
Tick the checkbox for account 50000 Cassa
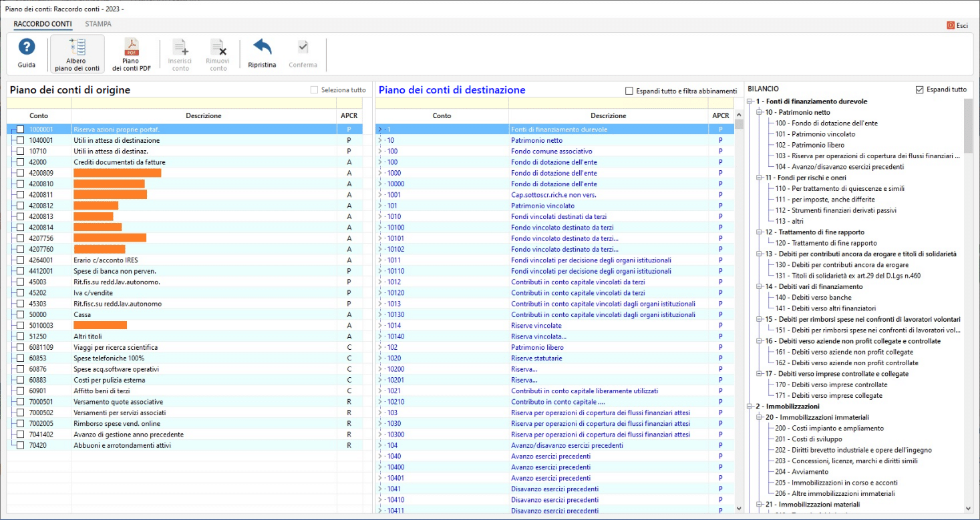21,314
